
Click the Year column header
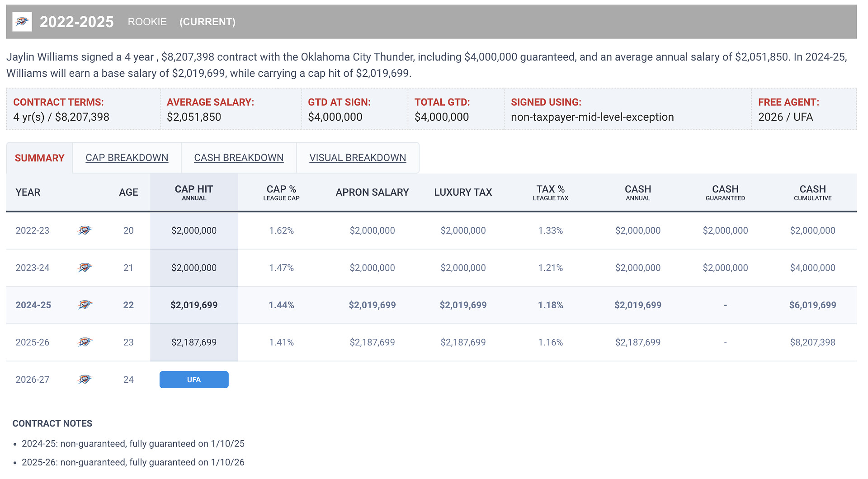point(28,193)
